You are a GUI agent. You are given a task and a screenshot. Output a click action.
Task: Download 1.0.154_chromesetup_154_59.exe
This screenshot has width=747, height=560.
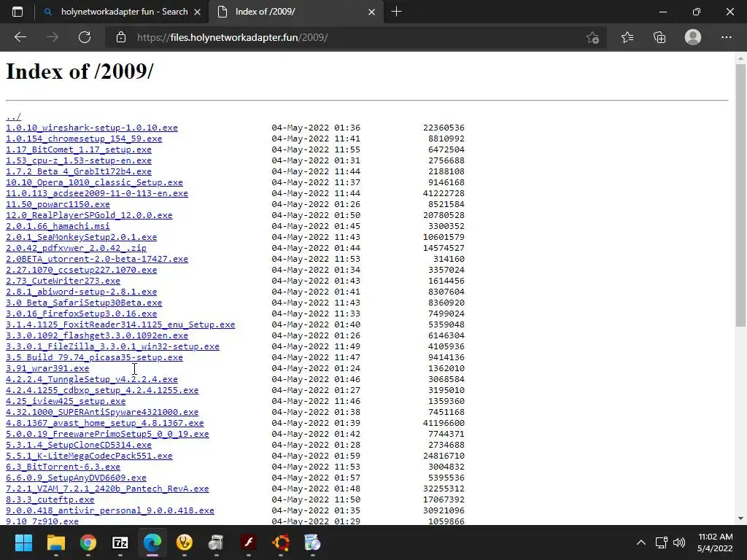coord(84,139)
